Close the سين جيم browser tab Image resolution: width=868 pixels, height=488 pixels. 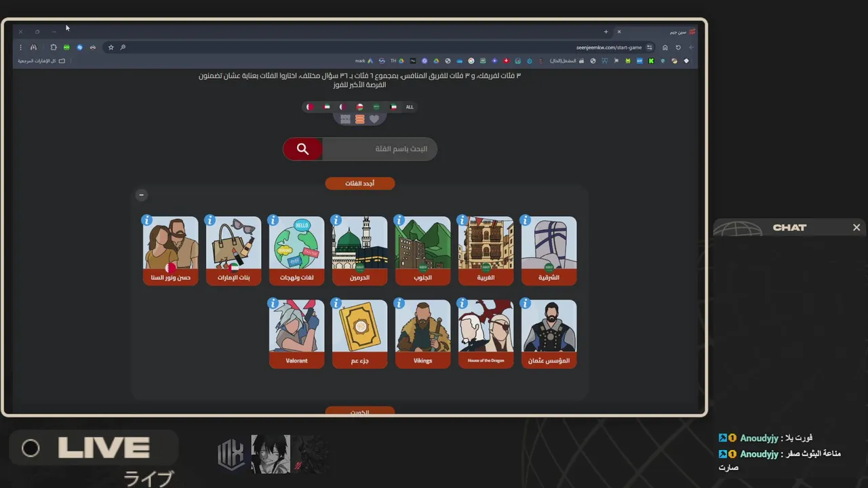click(619, 32)
